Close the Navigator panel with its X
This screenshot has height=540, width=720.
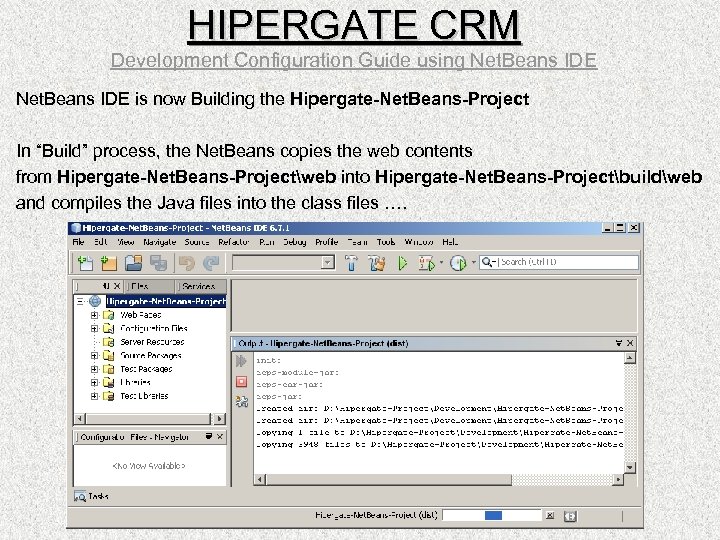(219, 436)
